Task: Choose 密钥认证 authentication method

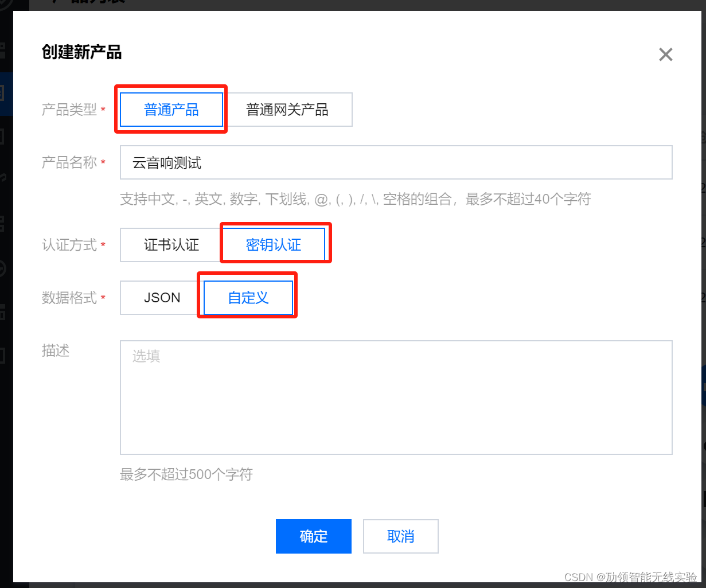Action: [x=274, y=244]
